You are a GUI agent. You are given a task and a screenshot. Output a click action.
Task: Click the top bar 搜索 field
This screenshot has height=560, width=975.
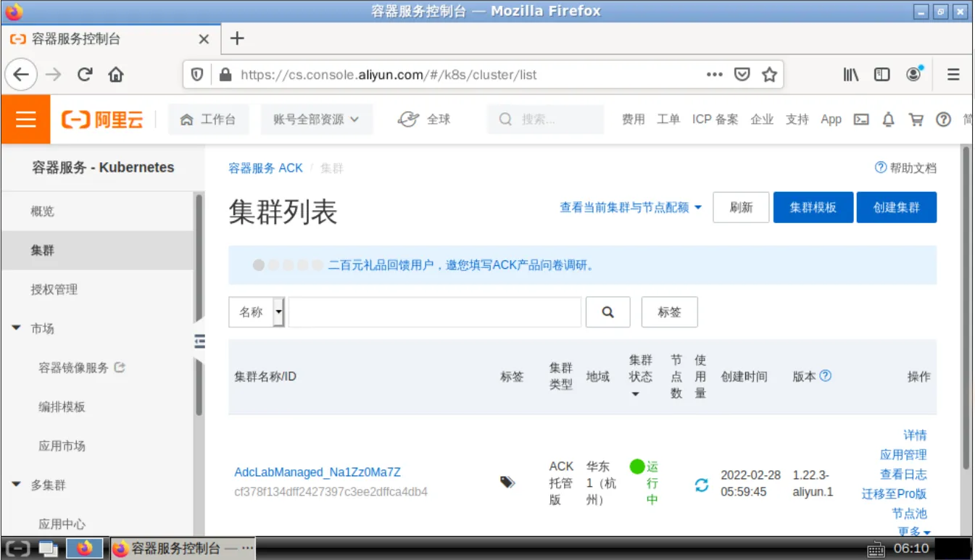click(545, 120)
